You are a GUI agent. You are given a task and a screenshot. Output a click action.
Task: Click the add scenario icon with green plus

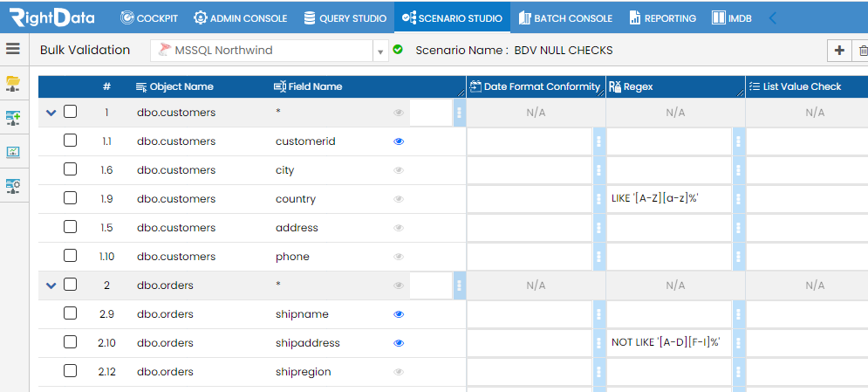pos(13,117)
